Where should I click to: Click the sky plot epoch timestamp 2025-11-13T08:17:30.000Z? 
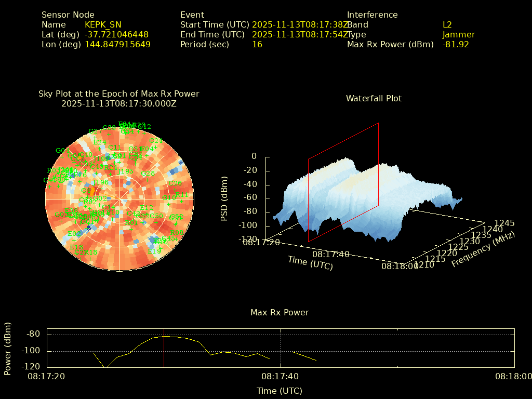point(119,104)
